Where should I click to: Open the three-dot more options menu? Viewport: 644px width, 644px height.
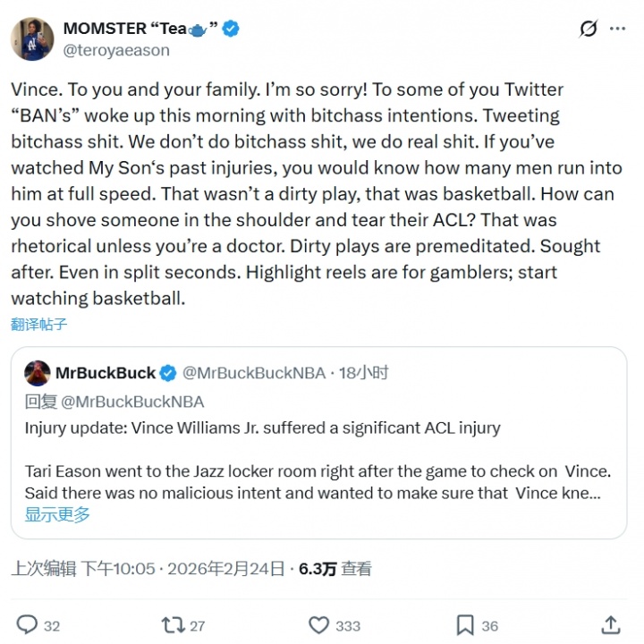pos(617,29)
